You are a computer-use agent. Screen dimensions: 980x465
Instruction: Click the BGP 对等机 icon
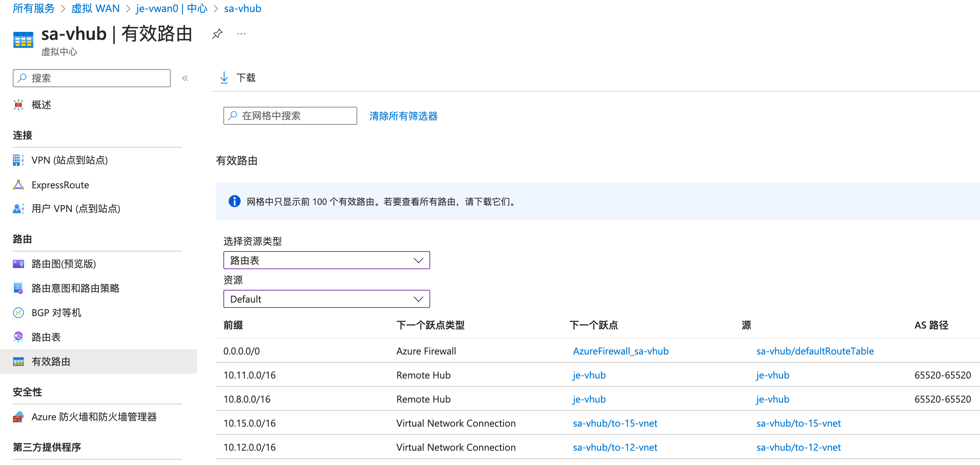[x=18, y=313]
